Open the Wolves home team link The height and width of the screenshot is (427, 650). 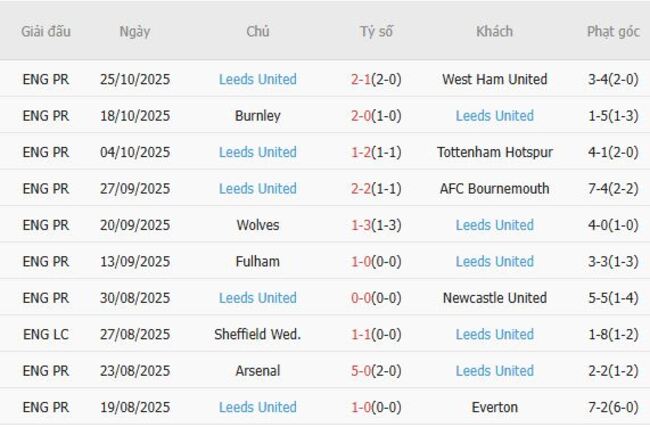pyautogui.click(x=257, y=225)
